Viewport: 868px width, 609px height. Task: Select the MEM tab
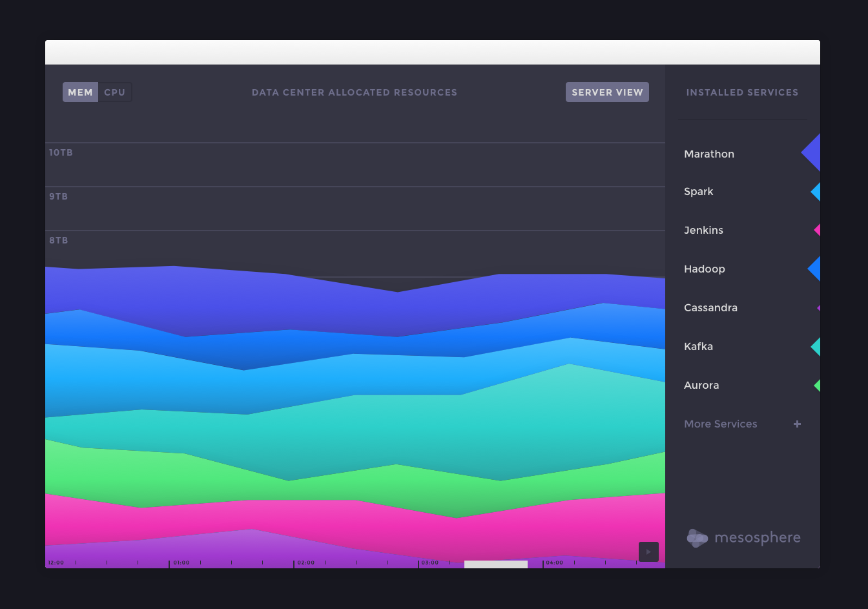(x=80, y=92)
